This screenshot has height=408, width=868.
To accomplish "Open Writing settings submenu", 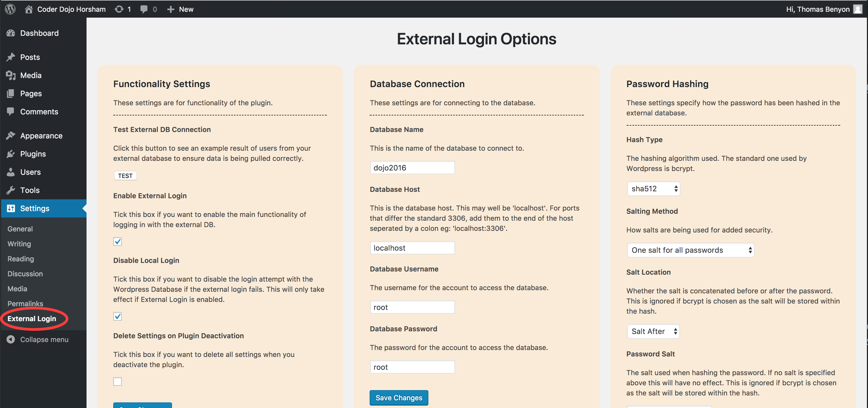I will click(x=19, y=244).
